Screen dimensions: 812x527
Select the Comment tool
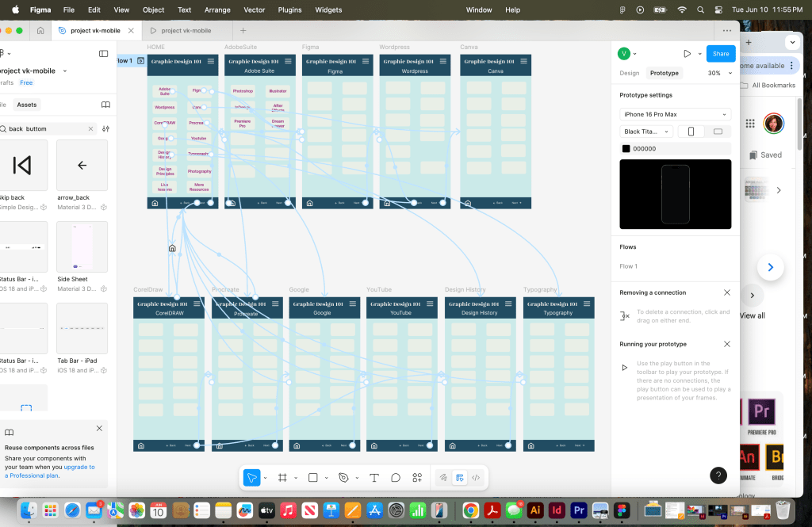click(x=395, y=478)
